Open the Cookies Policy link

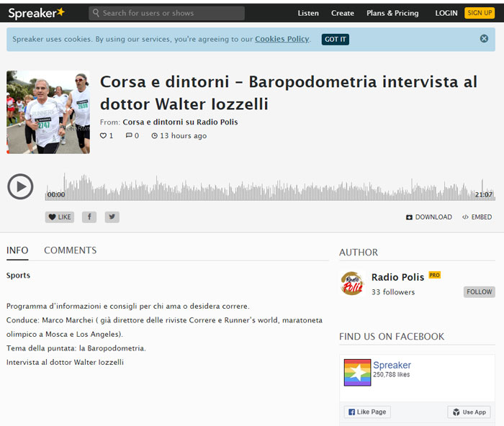point(282,39)
